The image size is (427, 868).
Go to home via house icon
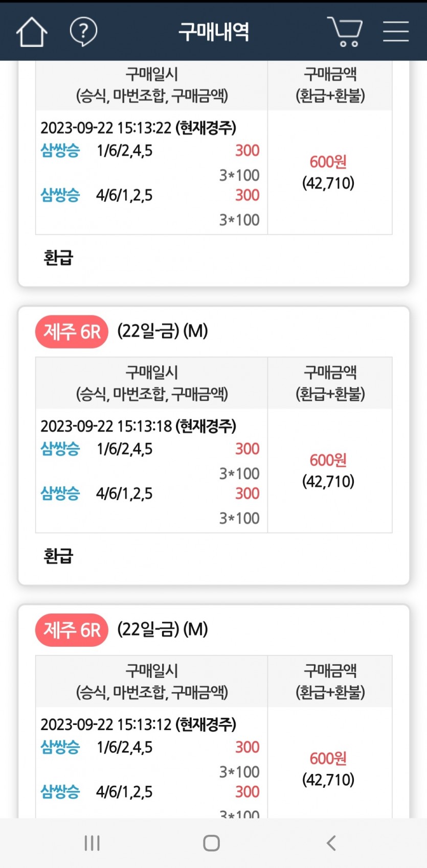point(32,32)
